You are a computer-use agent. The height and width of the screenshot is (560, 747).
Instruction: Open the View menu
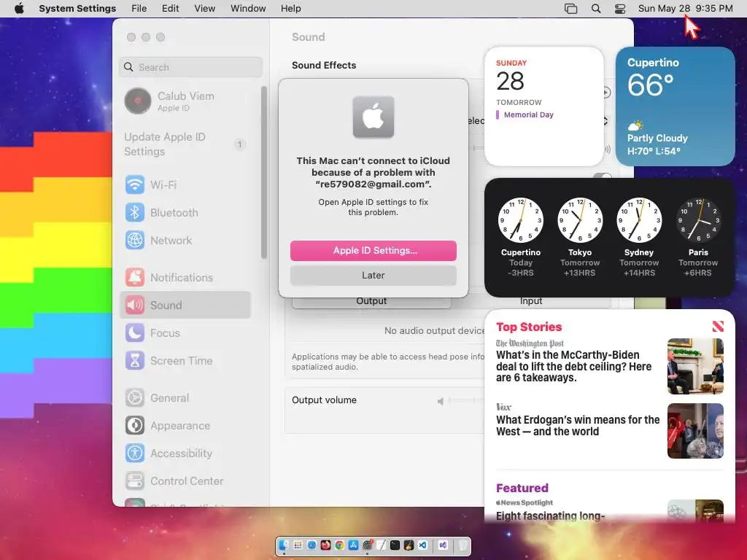205,9
